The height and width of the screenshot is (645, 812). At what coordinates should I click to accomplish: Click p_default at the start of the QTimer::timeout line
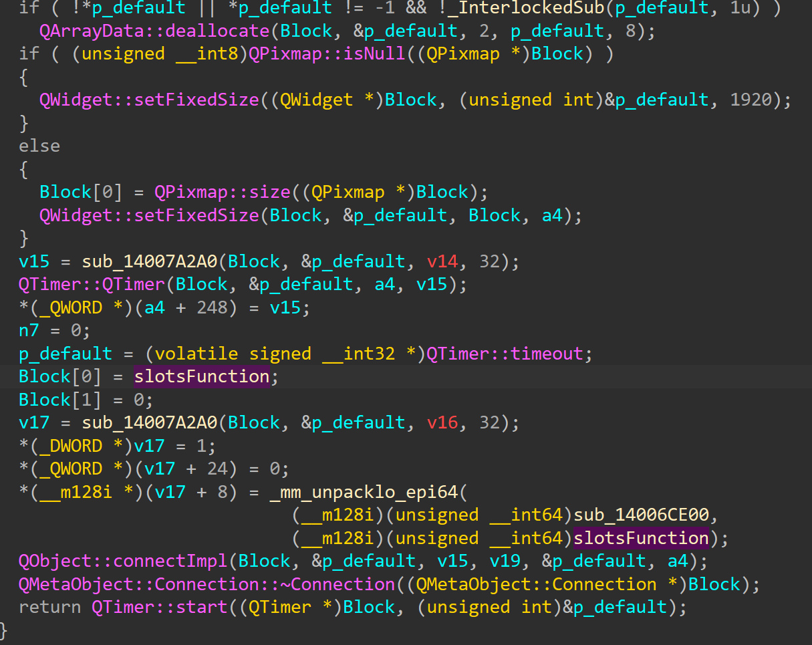click(65, 354)
